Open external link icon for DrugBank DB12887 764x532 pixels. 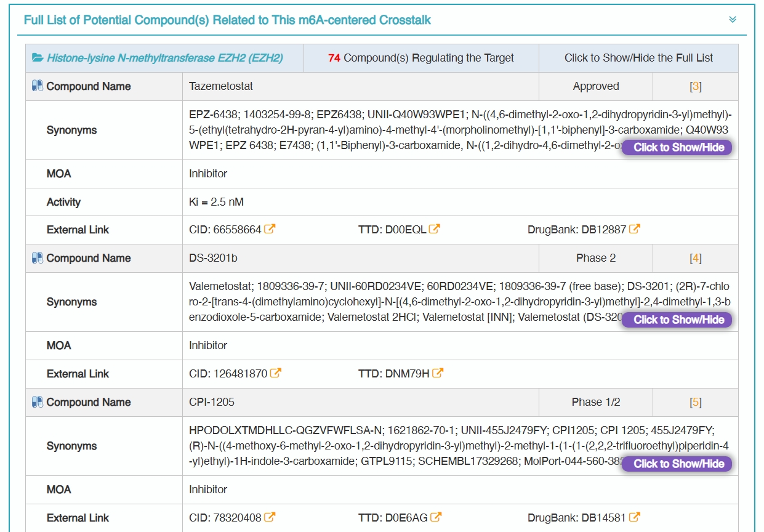pyautogui.click(x=635, y=229)
